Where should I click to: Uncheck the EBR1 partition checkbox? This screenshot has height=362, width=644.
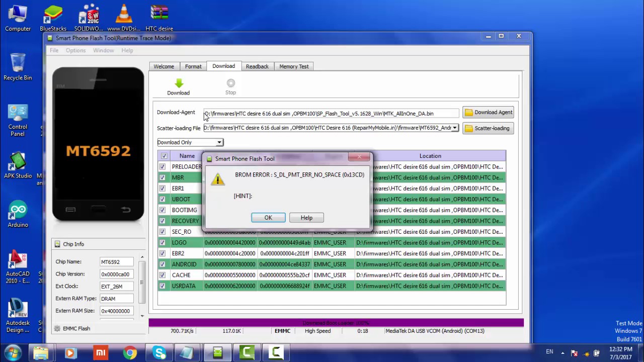pyautogui.click(x=162, y=189)
